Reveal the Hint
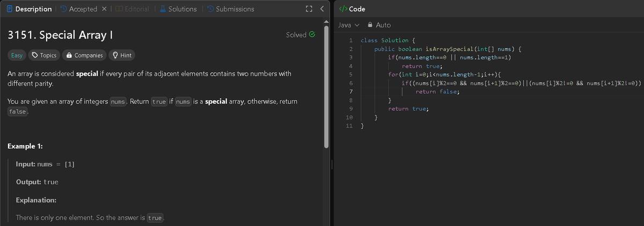Screen dimensions: 644x226 122,55
